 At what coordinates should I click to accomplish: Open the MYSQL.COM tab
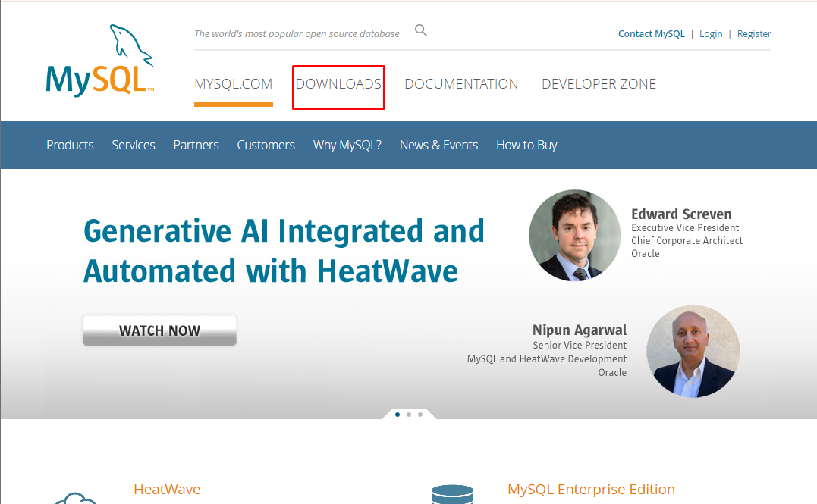point(234,84)
